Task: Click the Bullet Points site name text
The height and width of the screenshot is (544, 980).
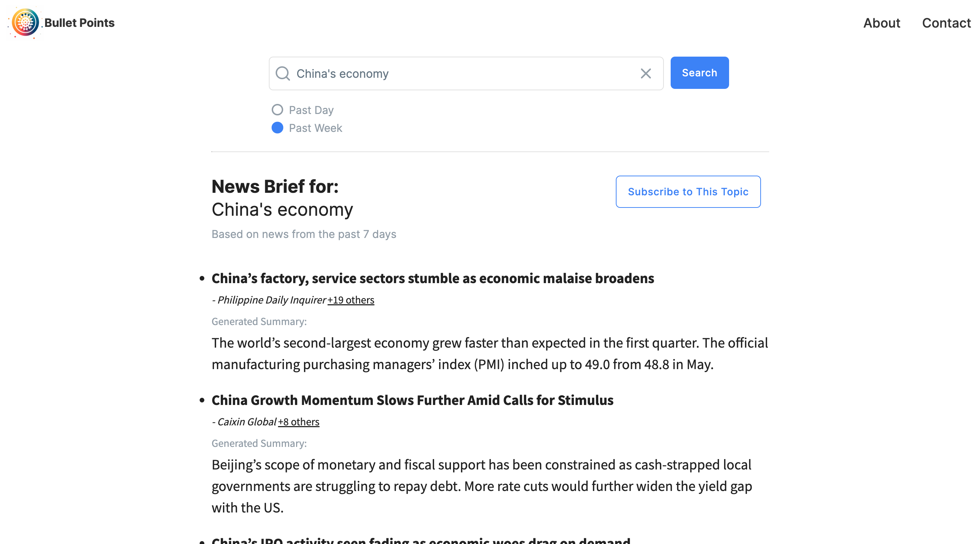Action: [x=79, y=23]
